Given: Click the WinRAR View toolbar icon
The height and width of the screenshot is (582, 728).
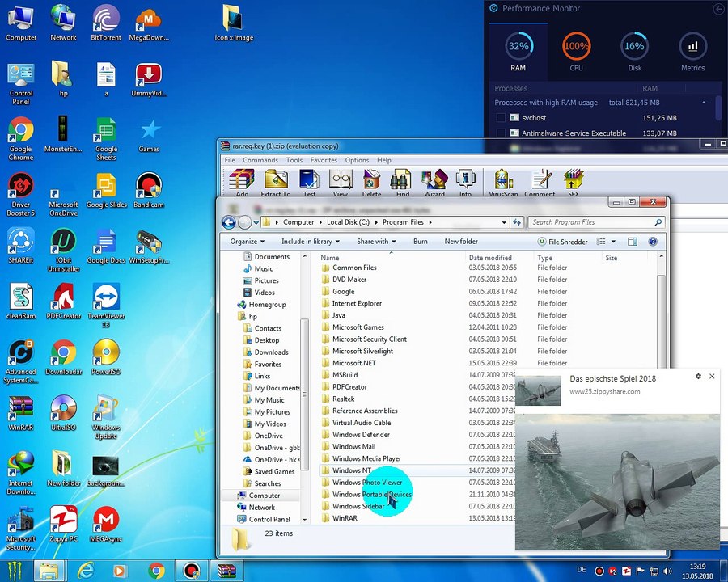Looking at the screenshot, I should pos(341,183).
